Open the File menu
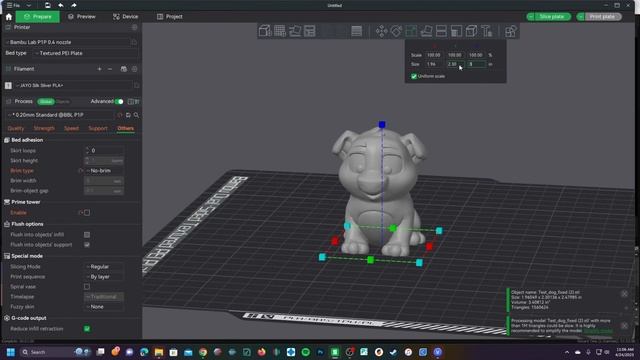Image resolution: width=640 pixels, height=360 pixels. [13, 5]
